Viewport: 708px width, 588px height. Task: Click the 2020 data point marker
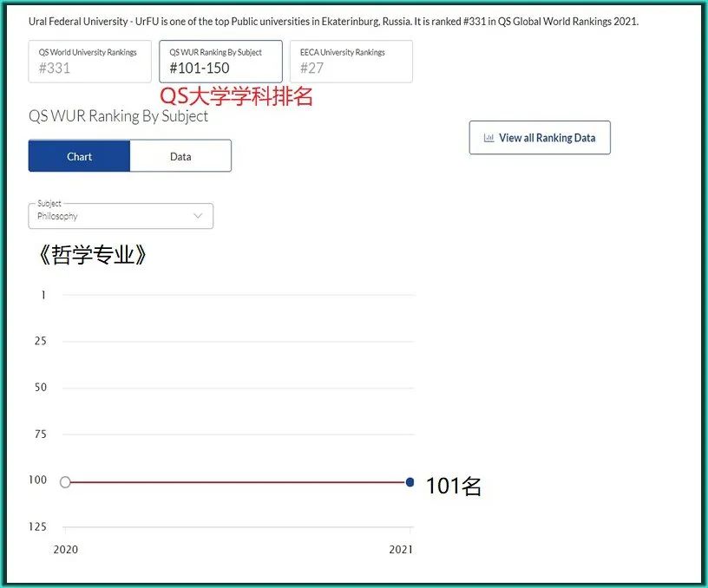pyautogui.click(x=66, y=480)
